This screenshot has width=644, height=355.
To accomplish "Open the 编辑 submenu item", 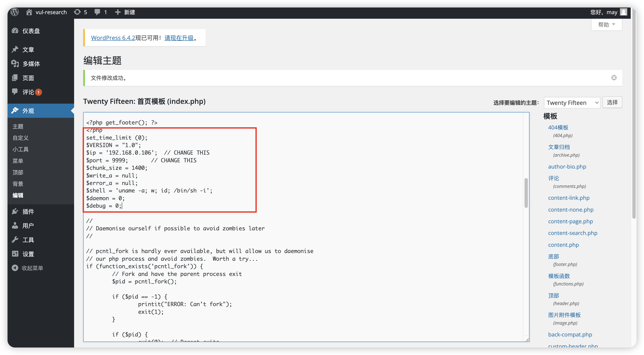I will pos(18,195).
